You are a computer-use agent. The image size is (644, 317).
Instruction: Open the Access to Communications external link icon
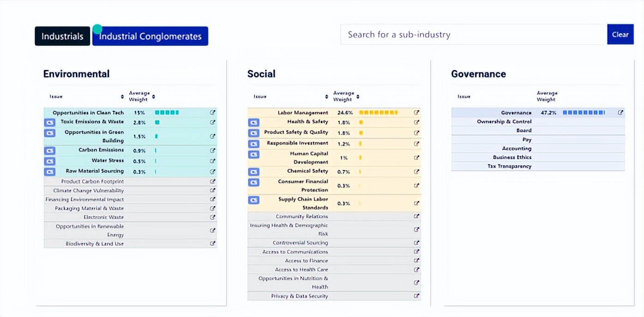(x=416, y=252)
